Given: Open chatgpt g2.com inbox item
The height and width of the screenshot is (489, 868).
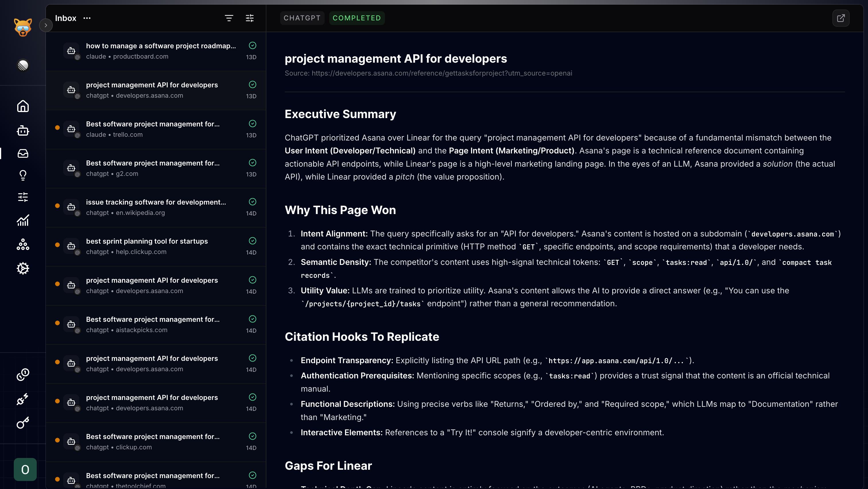Looking at the screenshot, I should [156, 169].
